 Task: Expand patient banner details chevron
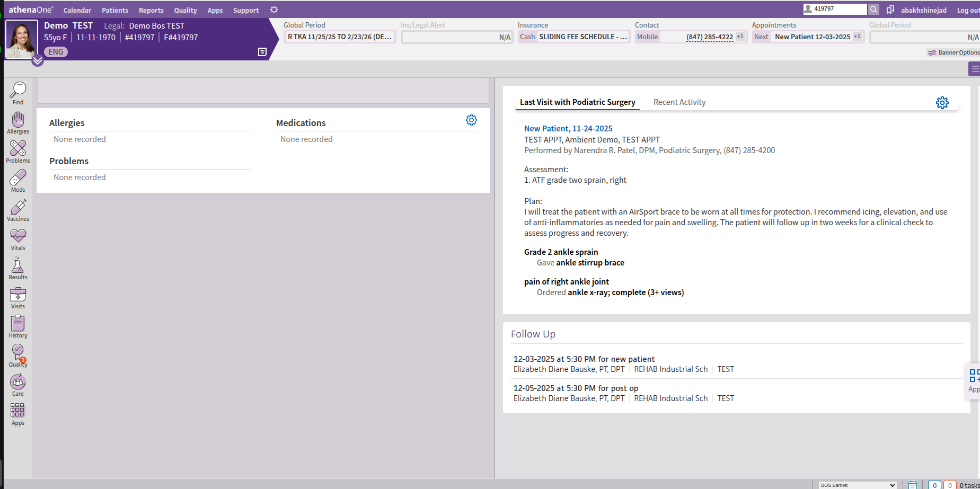38,60
